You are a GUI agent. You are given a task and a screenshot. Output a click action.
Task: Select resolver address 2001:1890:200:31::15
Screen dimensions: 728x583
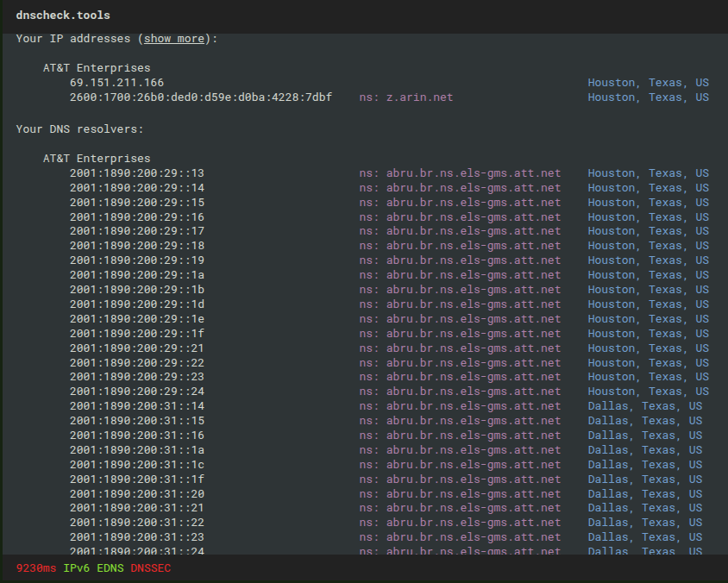click(137, 421)
